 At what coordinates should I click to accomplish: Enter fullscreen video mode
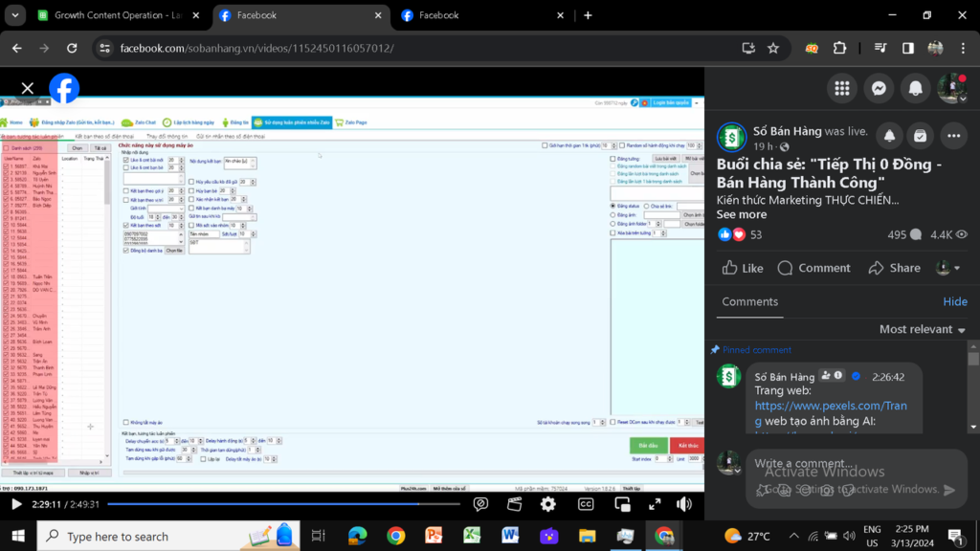(x=655, y=504)
